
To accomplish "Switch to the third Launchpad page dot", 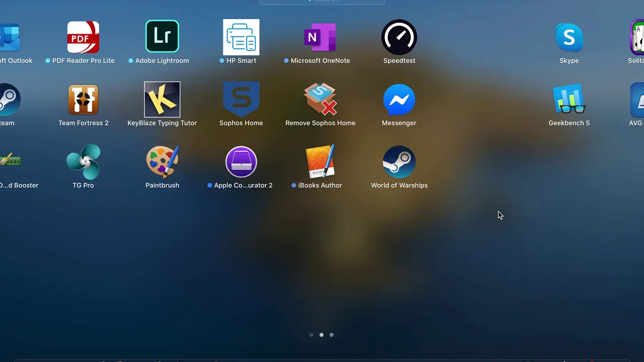I will [x=332, y=335].
